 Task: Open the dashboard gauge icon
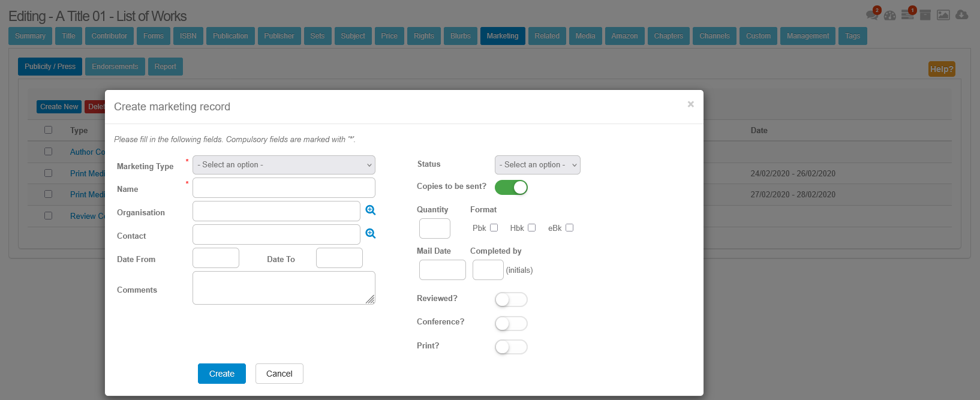pos(890,15)
